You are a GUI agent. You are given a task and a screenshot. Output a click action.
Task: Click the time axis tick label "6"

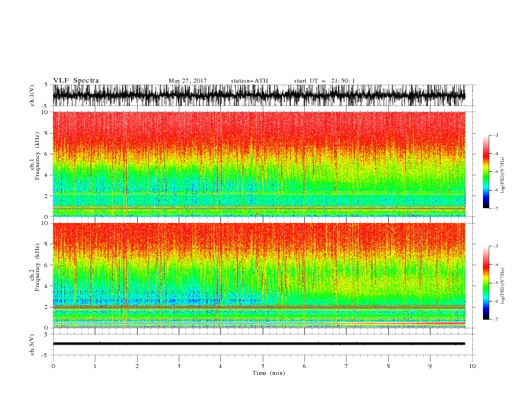coord(304,366)
